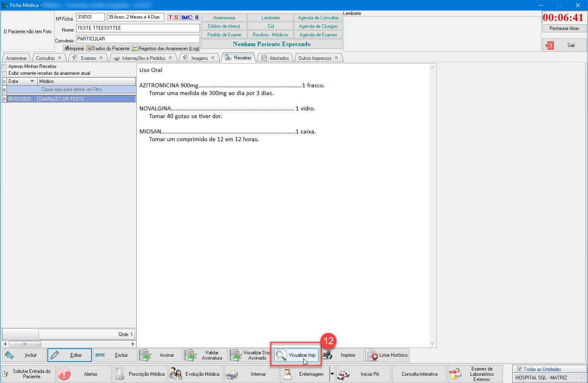The width and height of the screenshot is (588, 383).
Task: Click the printer Imprimir icon at bottom
Action: 327,355
